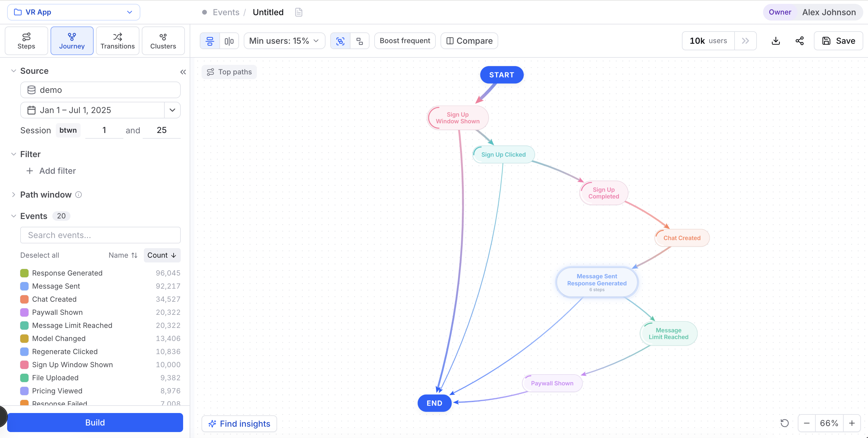Viewport: 868px width, 438px height.
Task: Click the Build button
Action: point(95,422)
